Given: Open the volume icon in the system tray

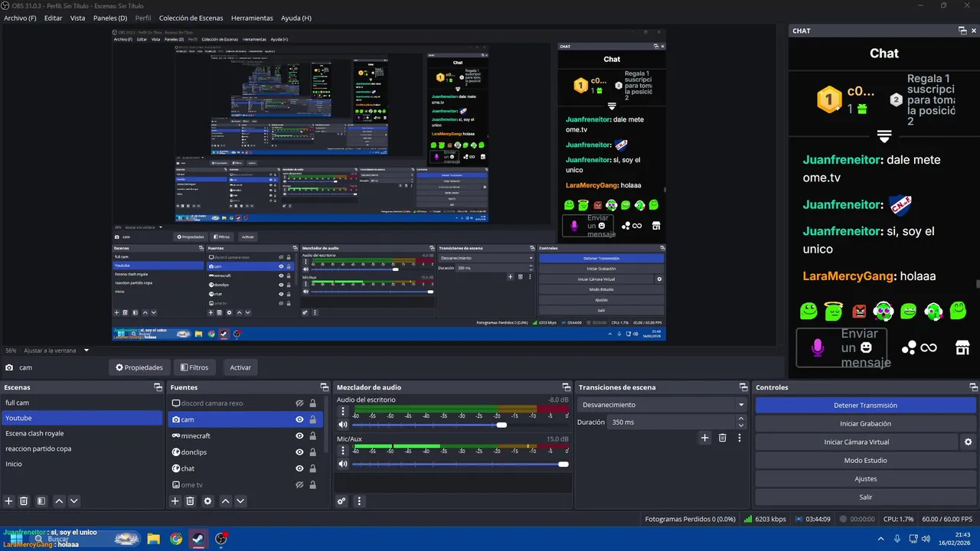Looking at the screenshot, I should coord(927,539).
